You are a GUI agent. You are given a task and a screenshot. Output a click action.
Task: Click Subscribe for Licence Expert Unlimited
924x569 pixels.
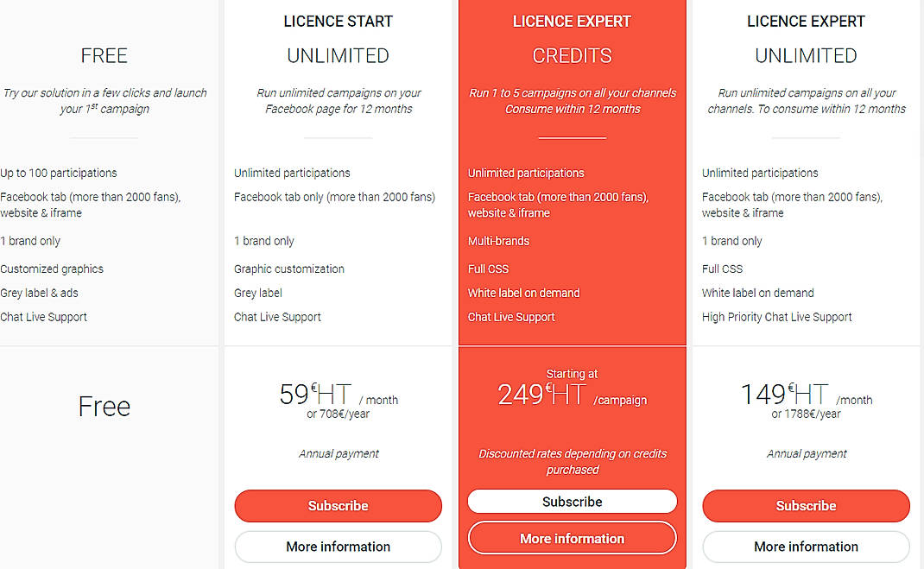806,506
